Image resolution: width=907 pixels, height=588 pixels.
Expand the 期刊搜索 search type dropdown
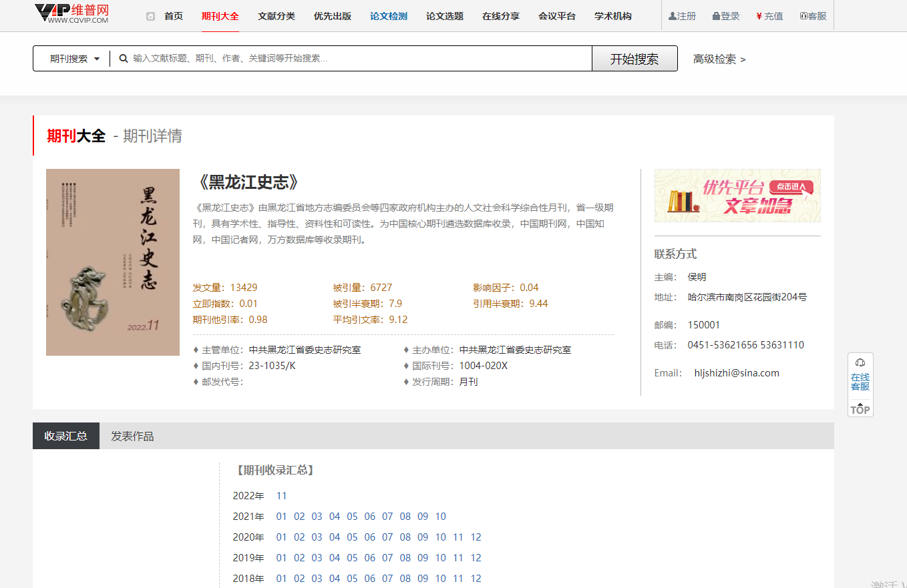coord(74,59)
